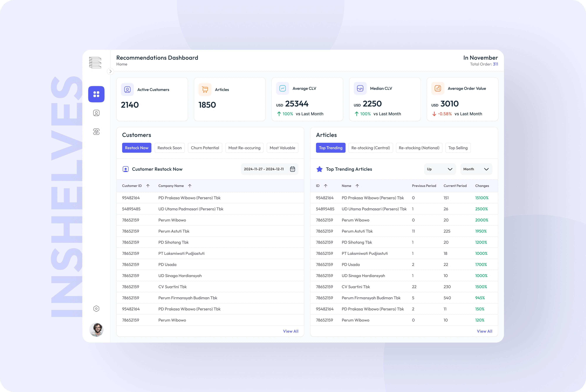Expand the sidebar with chevron arrow

(x=110, y=72)
